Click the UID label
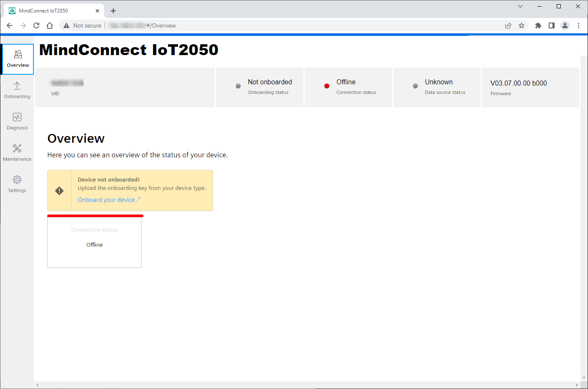Image resolution: width=588 pixels, height=389 pixels. click(x=55, y=93)
